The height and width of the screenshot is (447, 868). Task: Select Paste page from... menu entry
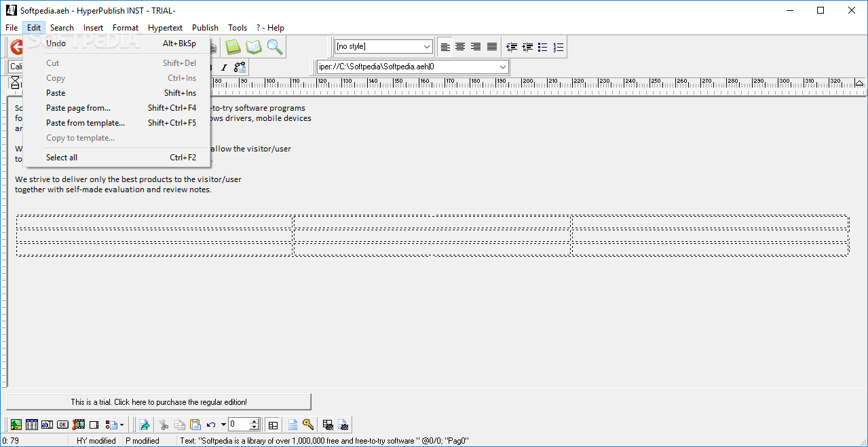pos(117,108)
